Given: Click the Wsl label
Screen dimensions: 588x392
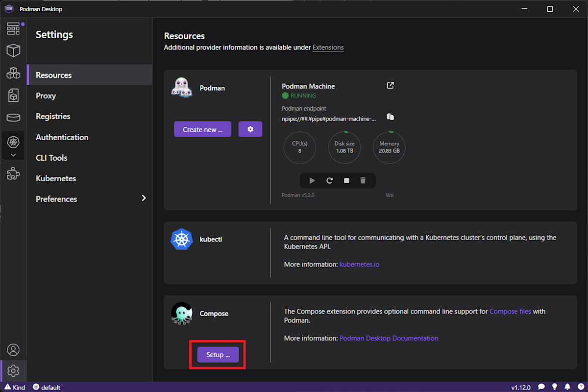Looking at the screenshot, I should click(390, 195).
